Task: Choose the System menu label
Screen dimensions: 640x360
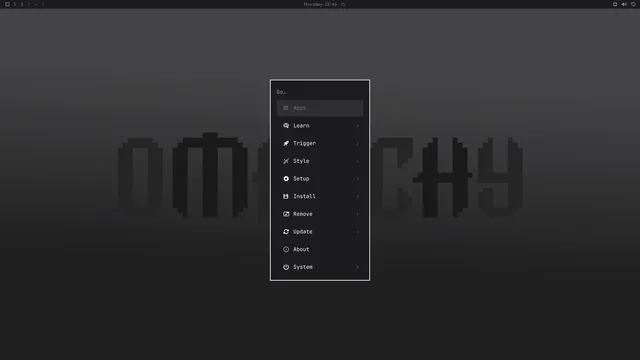Action: point(303,267)
